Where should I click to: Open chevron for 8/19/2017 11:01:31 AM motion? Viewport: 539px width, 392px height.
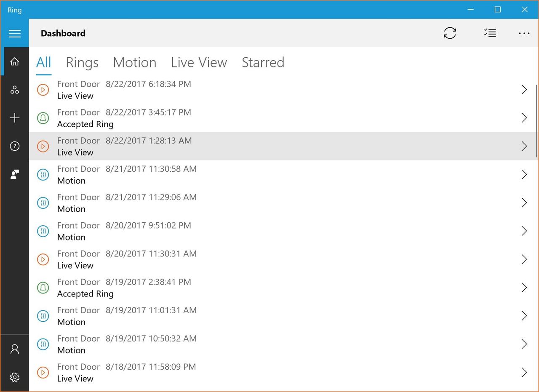(x=524, y=316)
